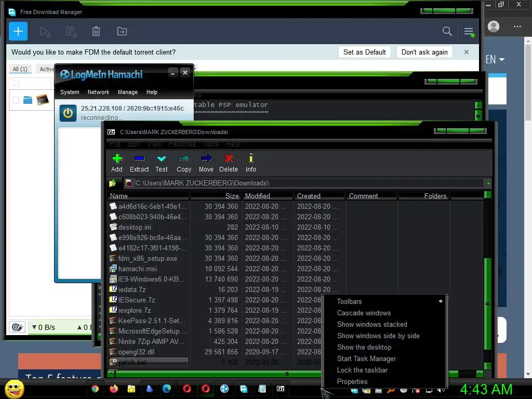The width and height of the screenshot is (532, 399).
Task: Dismiss the default torrent client prompt with X
Action: (x=467, y=52)
